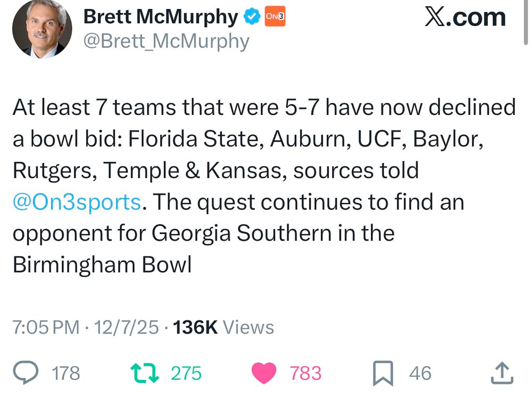The height and width of the screenshot is (400, 532).
Task: Open the share icon for this tweet
Action: click(501, 372)
